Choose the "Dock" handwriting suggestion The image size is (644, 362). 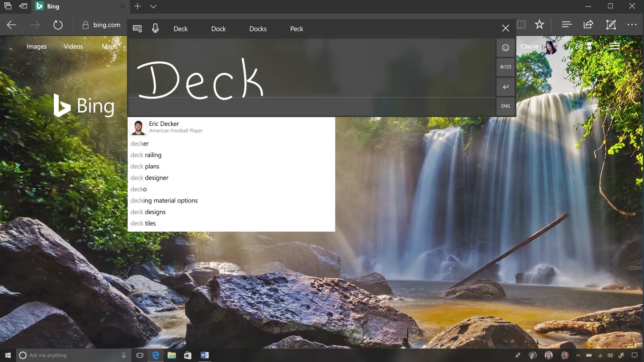pos(218,29)
